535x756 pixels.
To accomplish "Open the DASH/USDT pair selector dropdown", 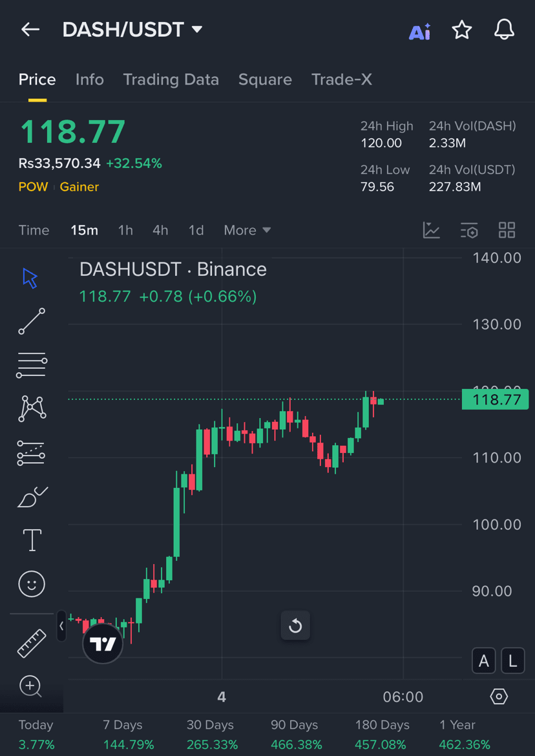I will [x=132, y=30].
